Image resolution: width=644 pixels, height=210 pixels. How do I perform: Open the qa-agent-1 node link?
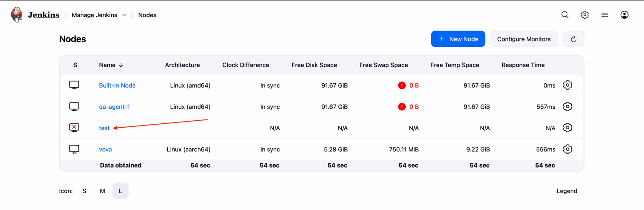click(x=114, y=107)
